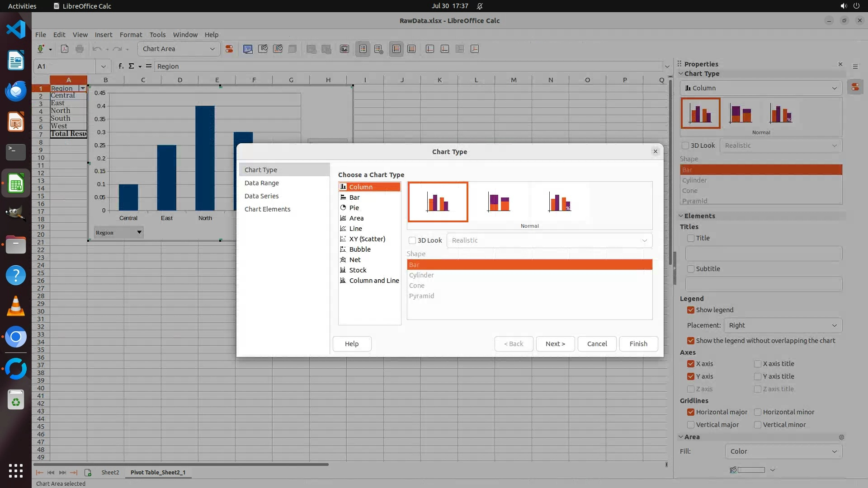Image resolution: width=868 pixels, height=488 pixels.
Task: Select the stacked column subtype thumbnail
Action: pos(499,202)
